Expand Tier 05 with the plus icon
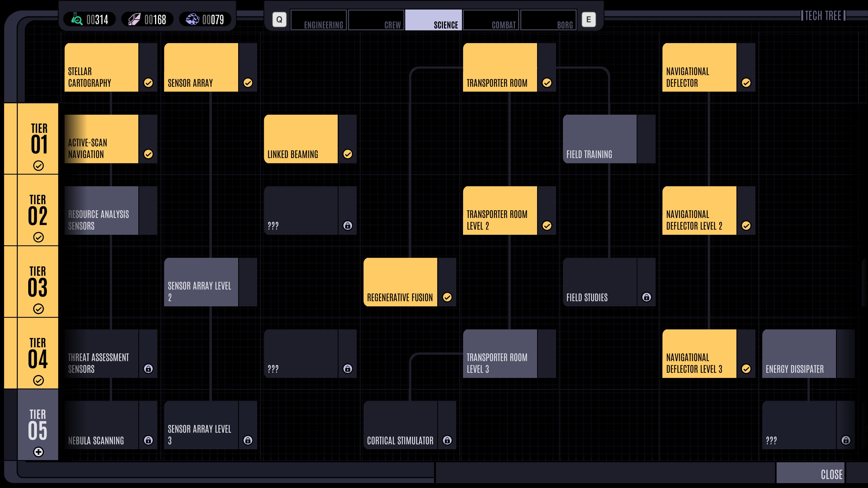The height and width of the screenshot is (488, 868). [39, 452]
